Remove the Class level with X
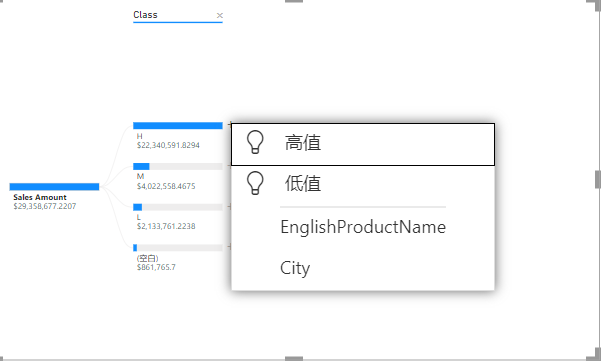 click(220, 15)
